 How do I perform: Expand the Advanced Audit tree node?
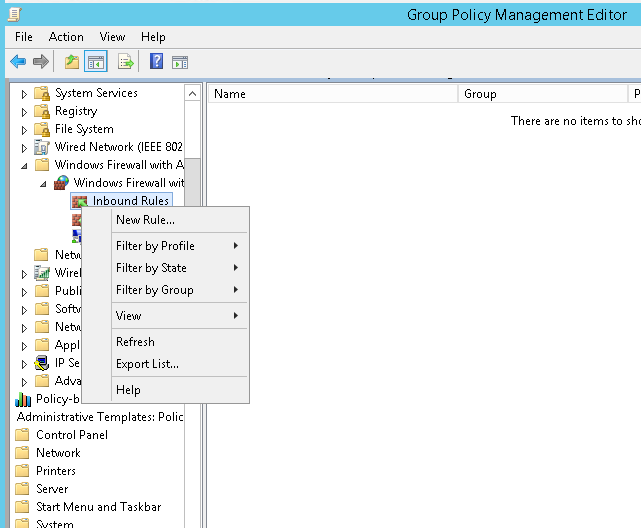(x=24, y=382)
